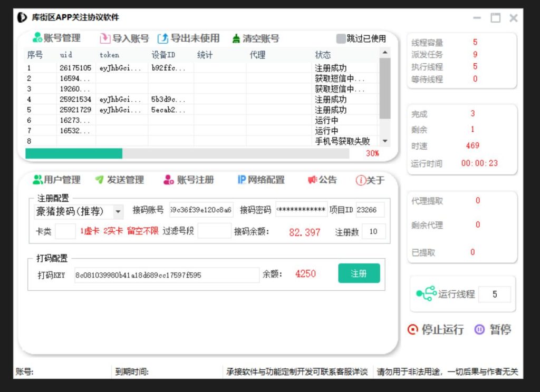Click the 运行线程 thread count field
Screen dimensions: 540x392
[x=494, y=295]
